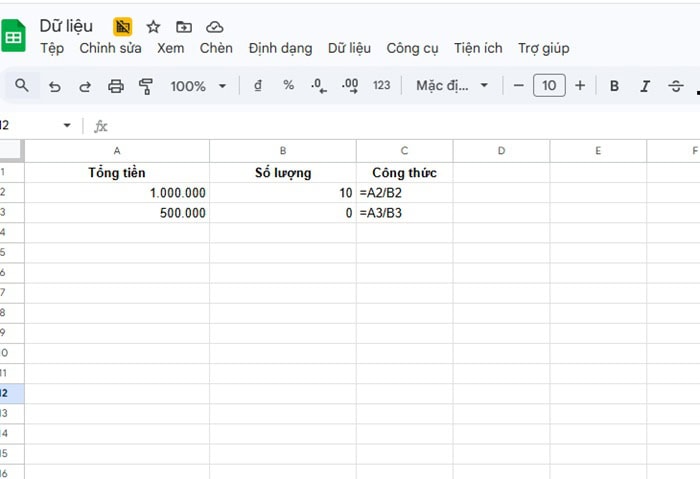Click the redo arrow icon
The height and width of the screenshot is (479, 700).
coord(85,86)
